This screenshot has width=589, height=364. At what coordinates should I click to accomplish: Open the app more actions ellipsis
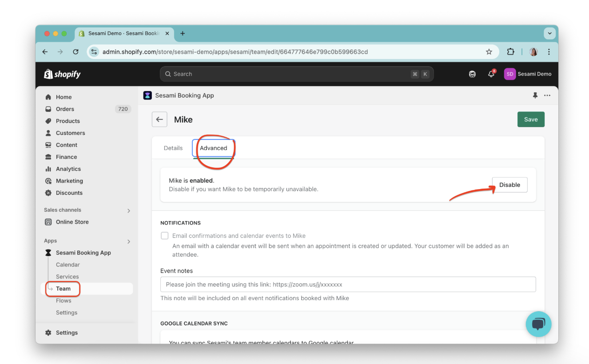click(x=547, y=95)
